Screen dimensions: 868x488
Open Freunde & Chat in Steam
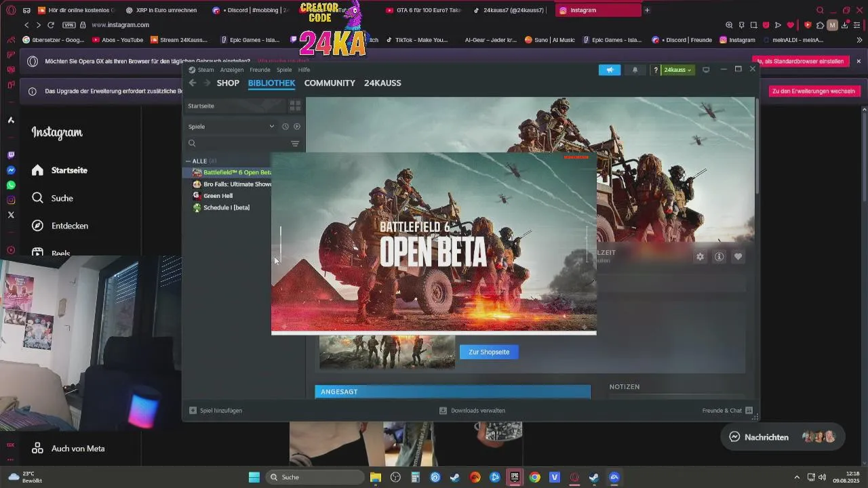click(727, 410)
